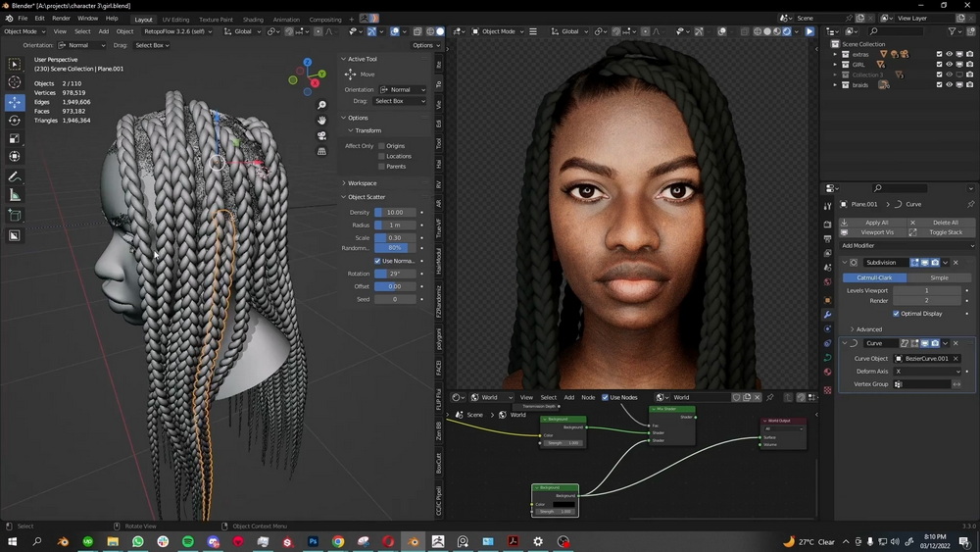This screenshot has width=980, height=552.
Task: Click the Viewport Vis button
Action: [872, 232]
